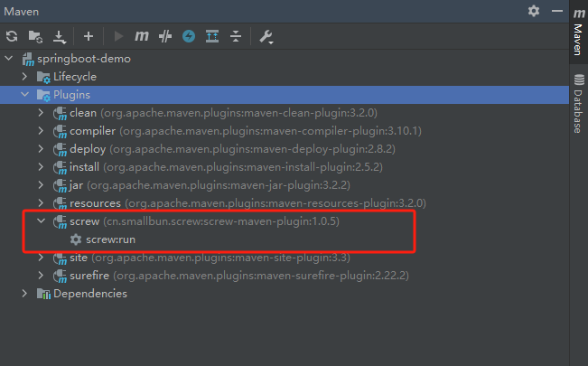The image size is (588, 366).
Task: Open Database side tab
Action: pos(579,104)
